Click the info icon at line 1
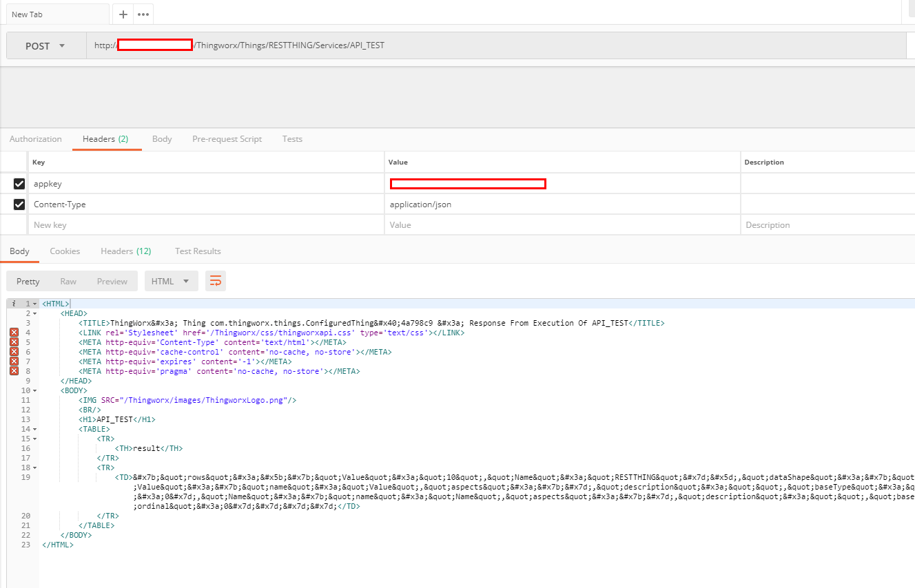The image size is (915, 588). coord(14,304)
